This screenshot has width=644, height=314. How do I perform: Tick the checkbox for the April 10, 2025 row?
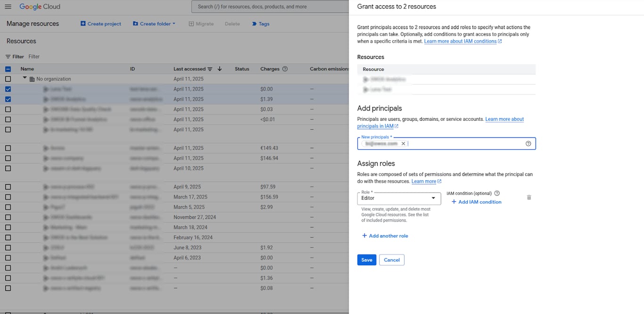[8, 169]
